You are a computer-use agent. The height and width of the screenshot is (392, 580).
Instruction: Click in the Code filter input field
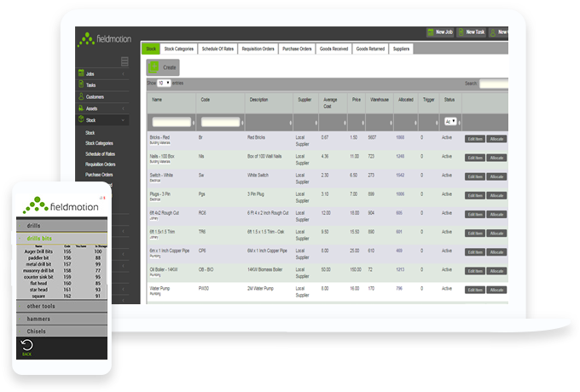[220, 122]
